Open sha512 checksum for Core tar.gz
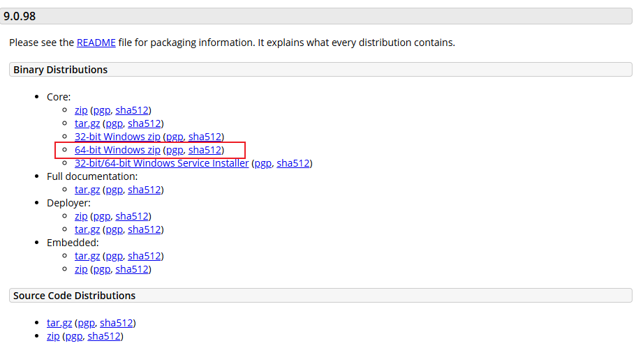 144,123
